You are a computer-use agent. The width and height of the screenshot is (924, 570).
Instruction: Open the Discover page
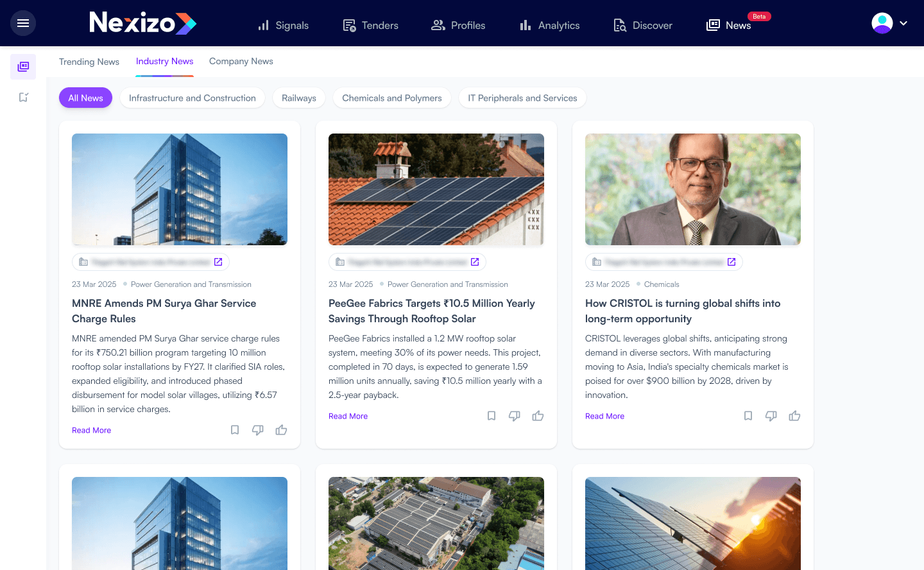tap(643, 25)
